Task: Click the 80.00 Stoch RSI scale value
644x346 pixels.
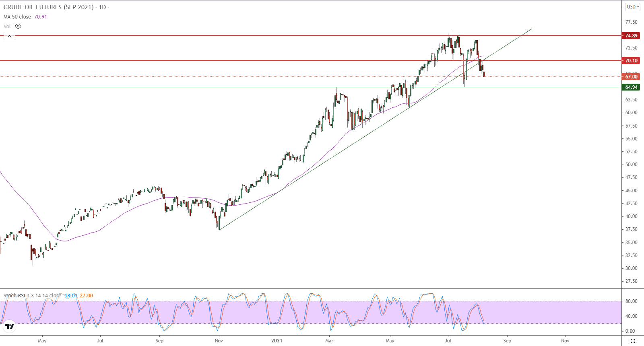Action: pos(631,301)
